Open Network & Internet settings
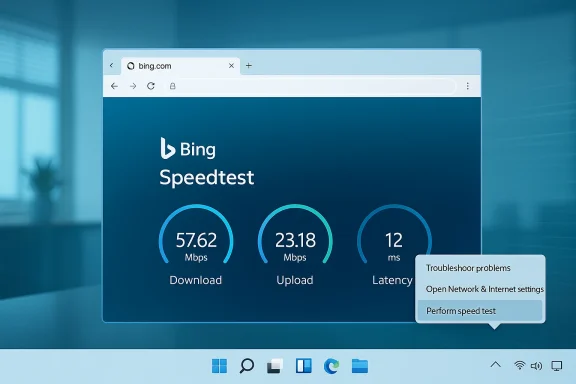 pos(485,289)
